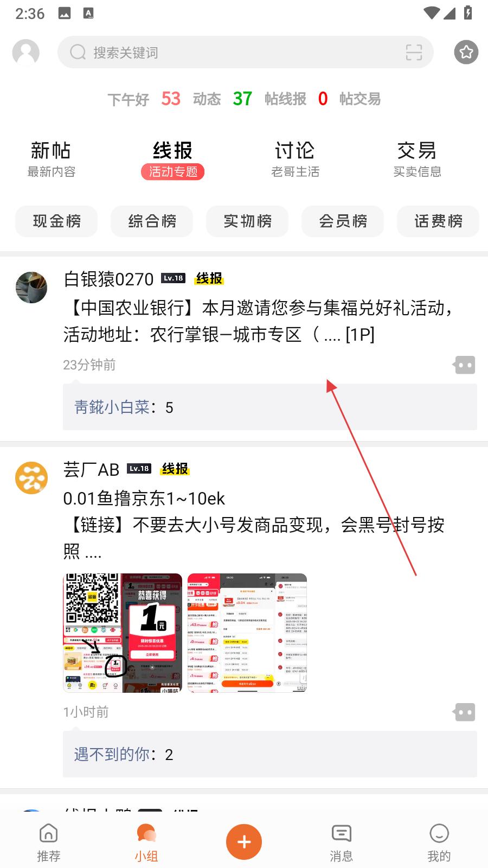Switch to 交易 trading info tab
The width and height of the screenshot is (488, 868).
(417, 159)
